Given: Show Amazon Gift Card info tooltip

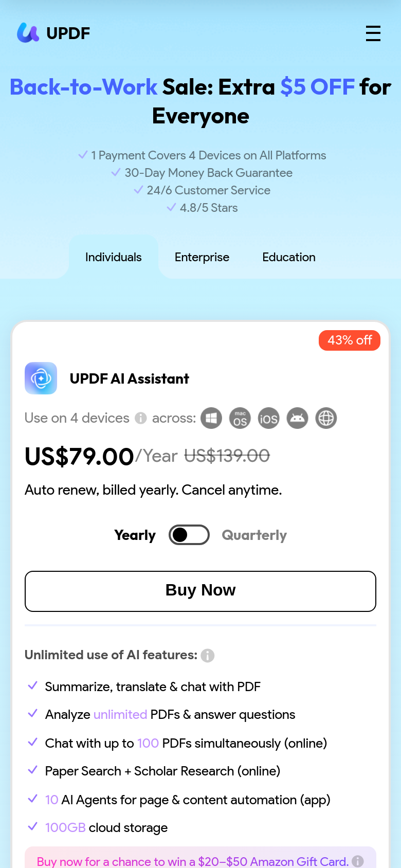Looking at the screenshot, I should click(x=358, y=861).
